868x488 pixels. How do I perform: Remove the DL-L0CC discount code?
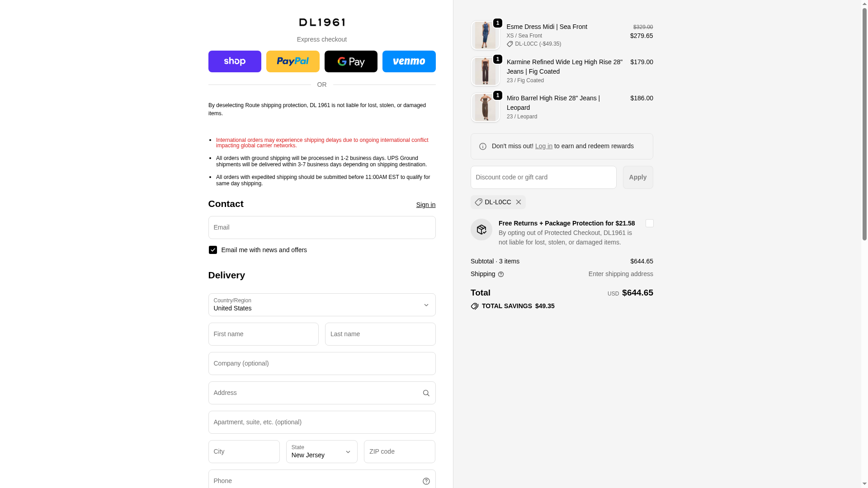tap(519, 202)
